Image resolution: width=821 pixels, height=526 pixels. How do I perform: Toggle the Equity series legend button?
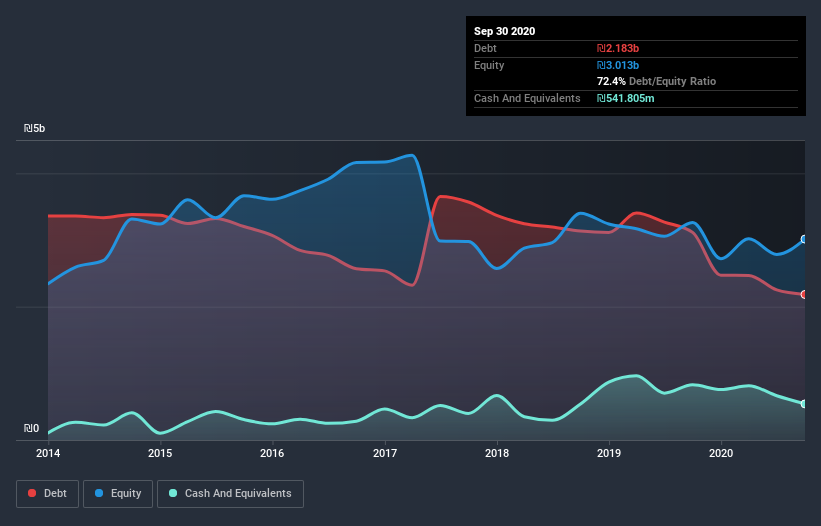118,494
